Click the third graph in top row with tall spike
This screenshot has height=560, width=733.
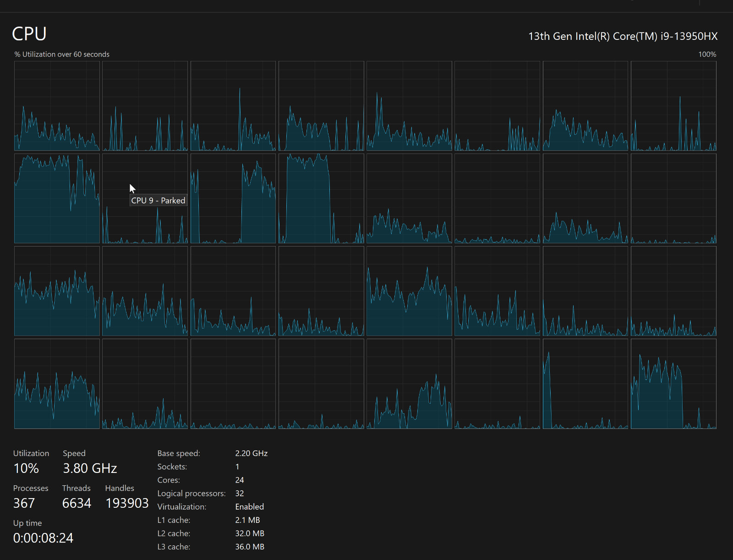(233, 106)
